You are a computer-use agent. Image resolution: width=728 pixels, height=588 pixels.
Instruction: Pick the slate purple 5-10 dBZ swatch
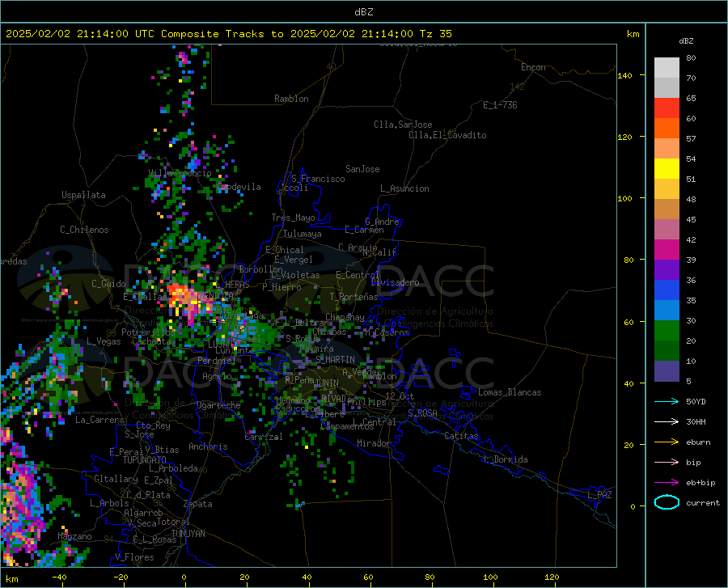pos(667,371)
